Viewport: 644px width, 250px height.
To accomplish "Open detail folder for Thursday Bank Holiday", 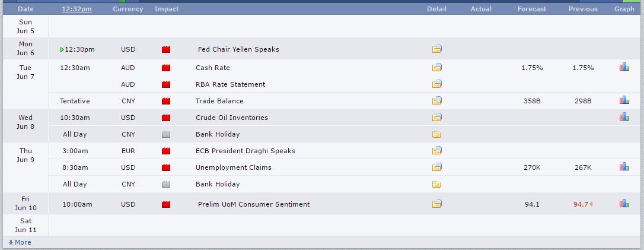I will [437, 184].
